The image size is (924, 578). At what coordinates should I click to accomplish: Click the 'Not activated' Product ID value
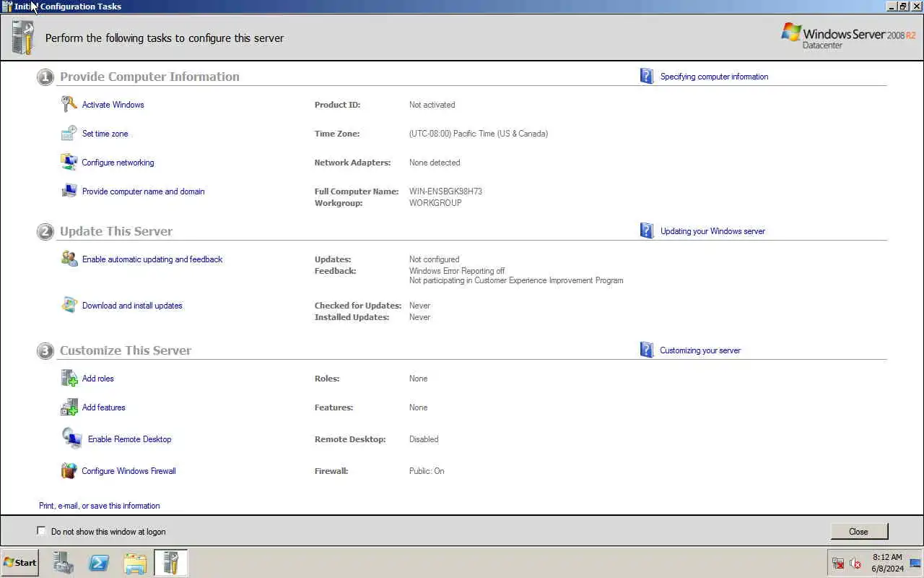coord(432,105)
